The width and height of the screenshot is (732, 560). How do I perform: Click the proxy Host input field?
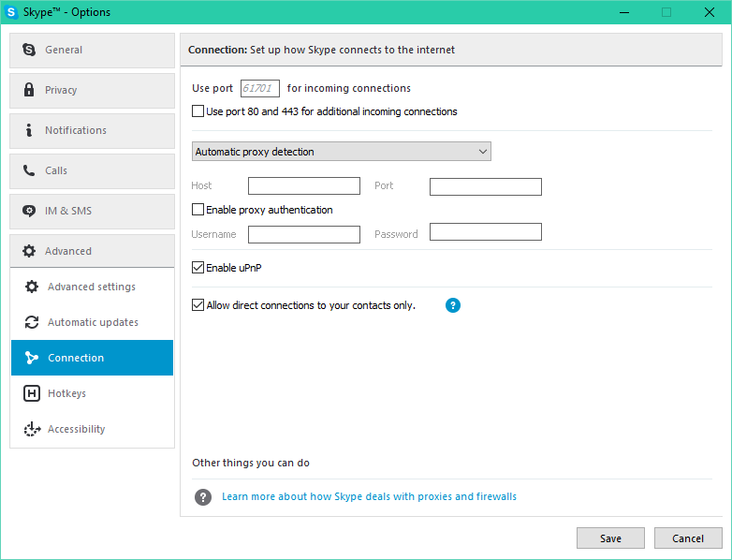303,185
